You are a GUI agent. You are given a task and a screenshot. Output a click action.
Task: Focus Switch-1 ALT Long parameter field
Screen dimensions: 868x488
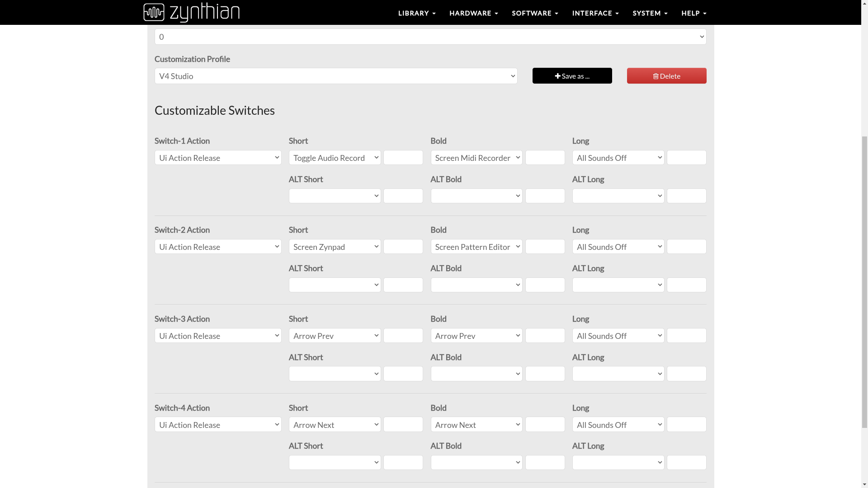687,196
